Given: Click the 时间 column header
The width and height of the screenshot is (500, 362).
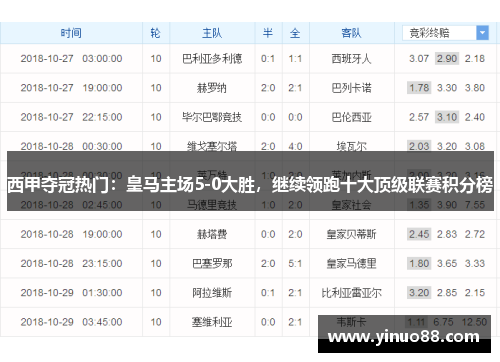Looking at the screenshot, I should pyautogui.click(x=71, y=33).
